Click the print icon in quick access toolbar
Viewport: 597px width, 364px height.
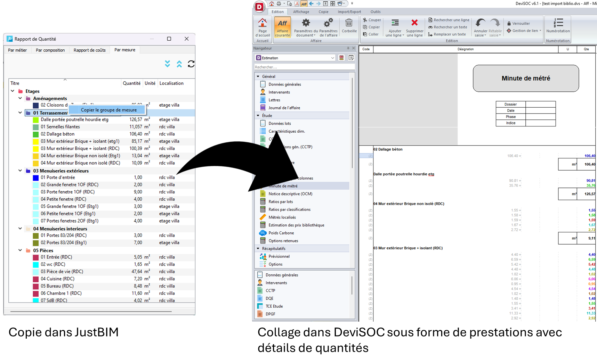[279, 4]
